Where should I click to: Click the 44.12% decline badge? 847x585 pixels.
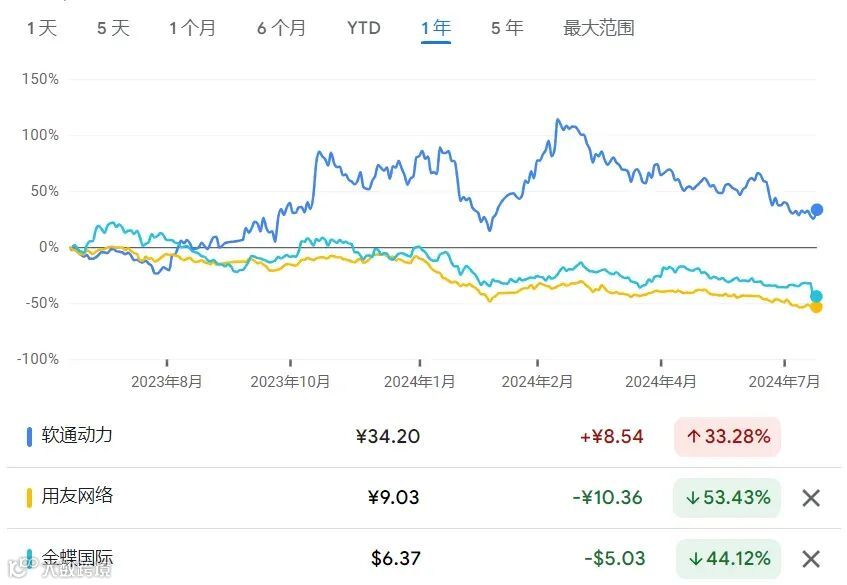point(729,559)
